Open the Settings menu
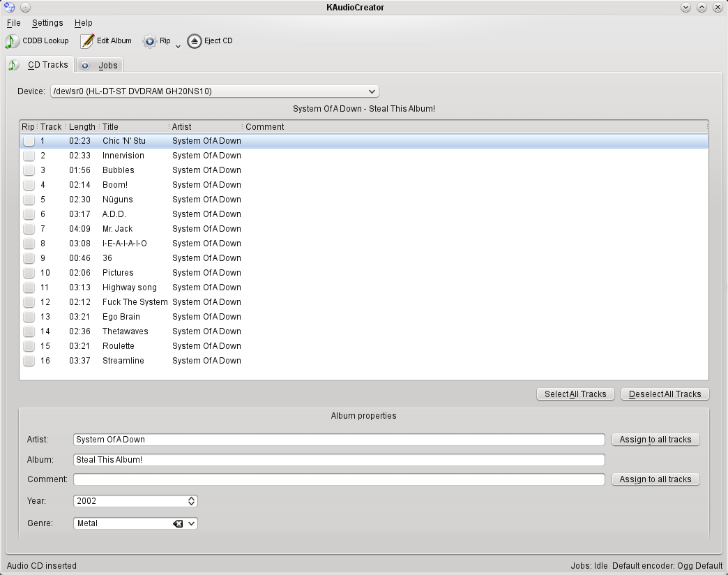 pos(47,23)
